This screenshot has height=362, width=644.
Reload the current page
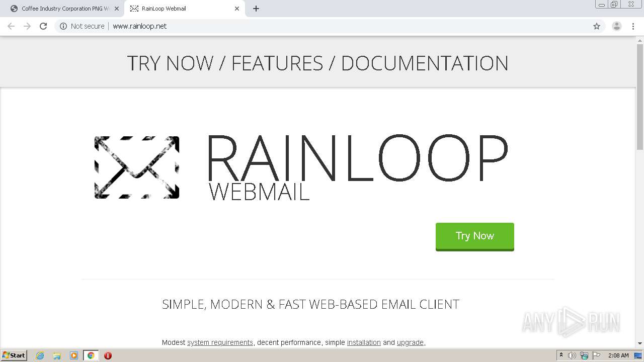(x=43, y=26)
